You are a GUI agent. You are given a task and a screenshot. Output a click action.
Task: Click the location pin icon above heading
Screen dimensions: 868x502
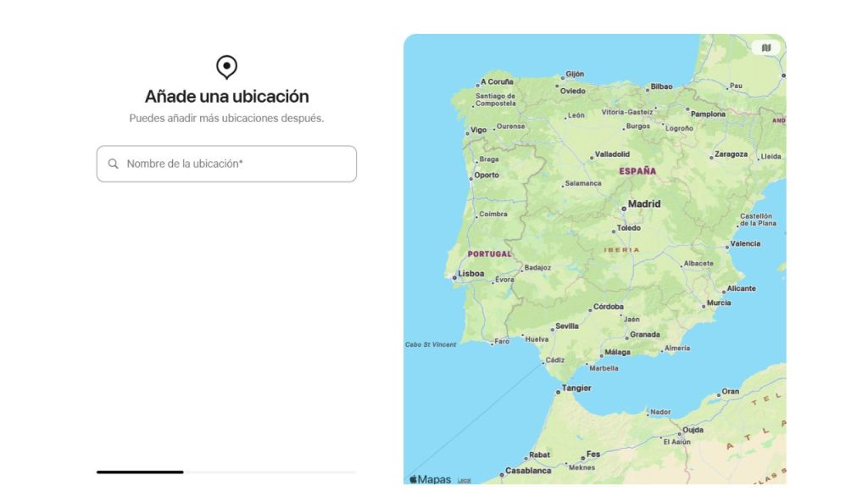(x=226, y=67)
